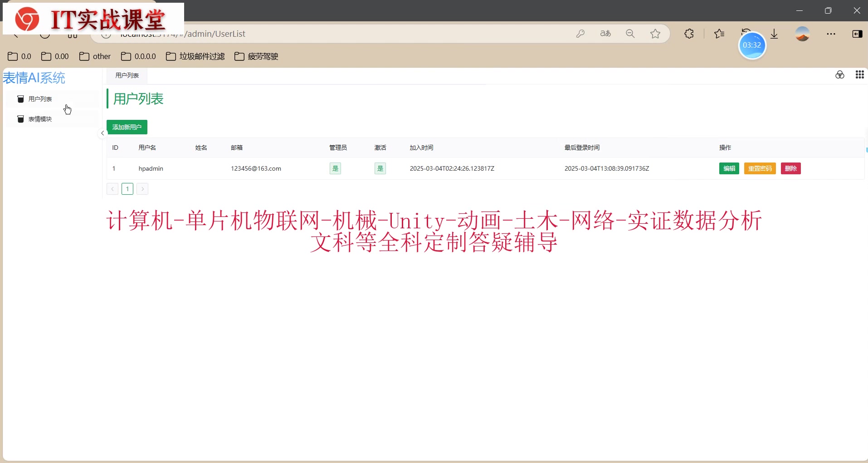Click the 重置密码 button for hpadmin
This screenshot has width=868, height=463.
click(x=760, y=168)
